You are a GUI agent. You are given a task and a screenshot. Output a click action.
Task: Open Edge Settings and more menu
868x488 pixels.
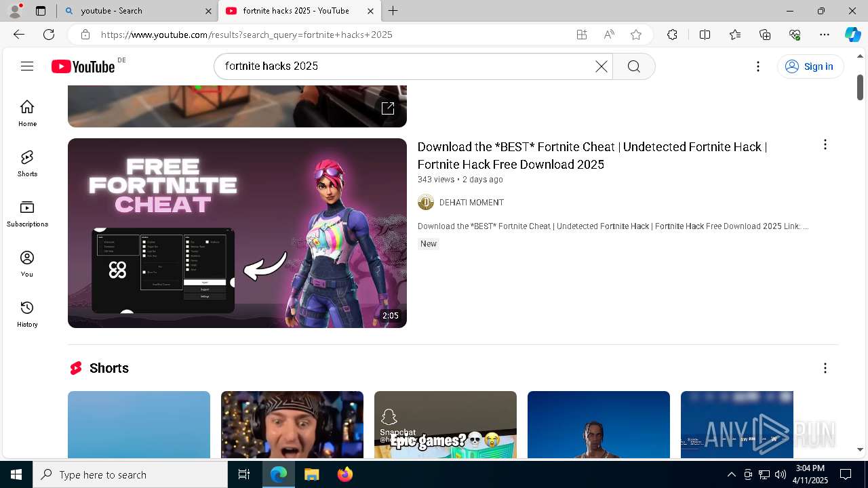coord(825,35)
